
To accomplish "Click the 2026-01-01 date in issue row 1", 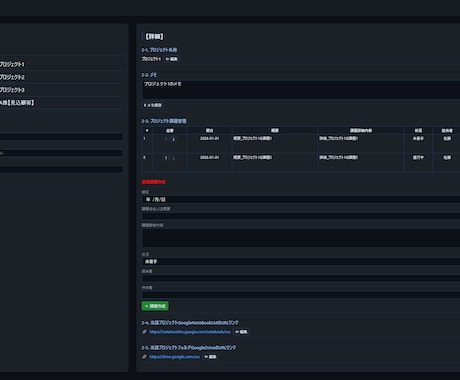I will [210, 138].
